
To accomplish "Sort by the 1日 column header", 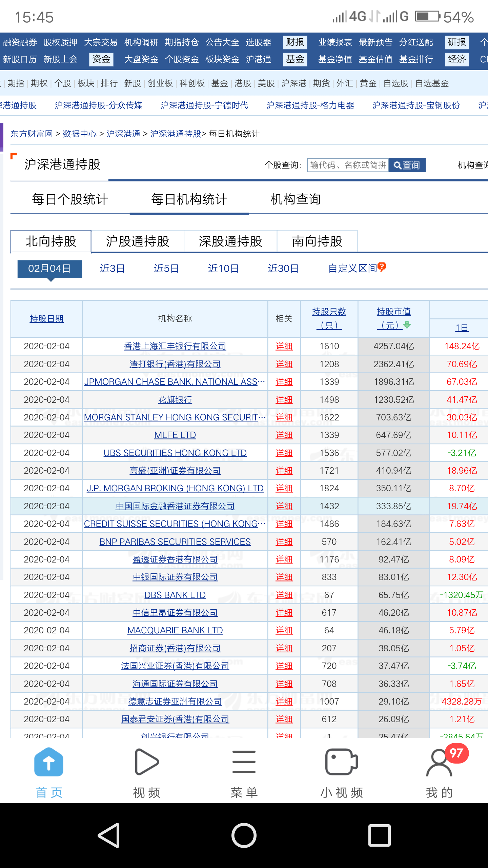I will point(462,328).
